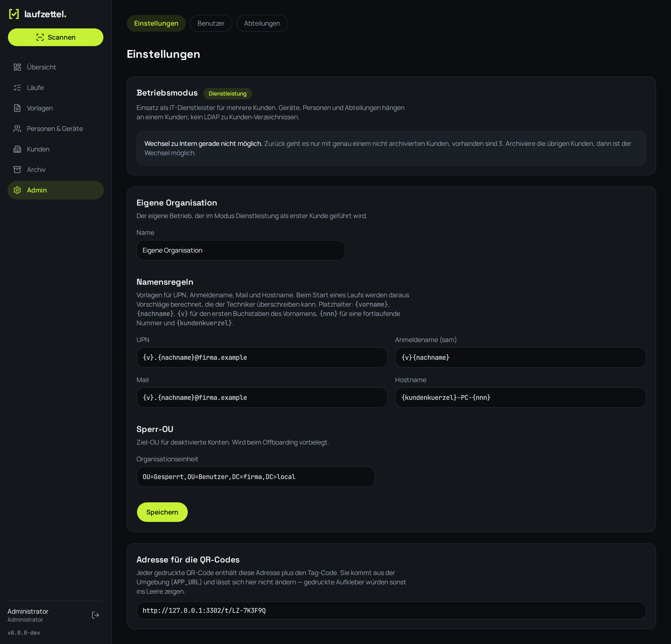The height and width of the screenshot is (644, 671).
Task: Edit the Hostname template field
Action: 520,397
